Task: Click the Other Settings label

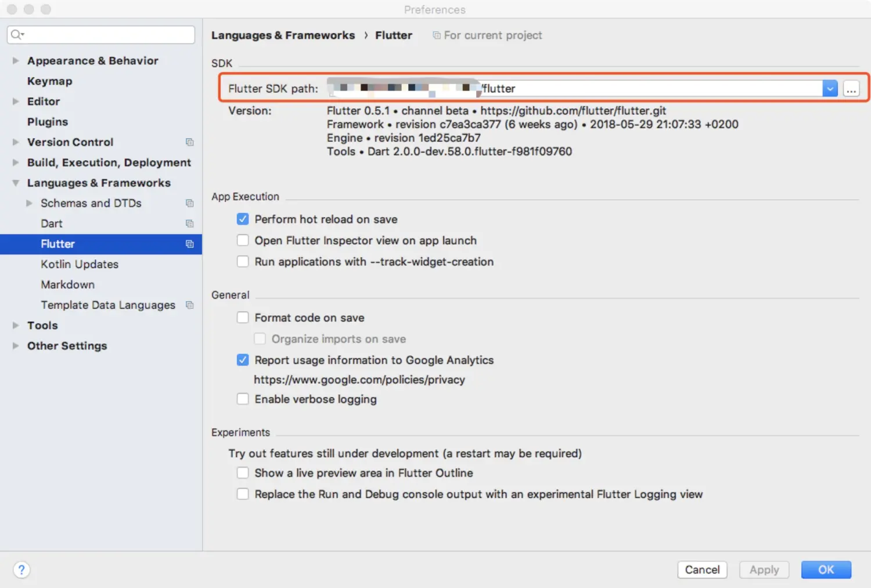Action: pyautogui.click(x=67, y=346)
